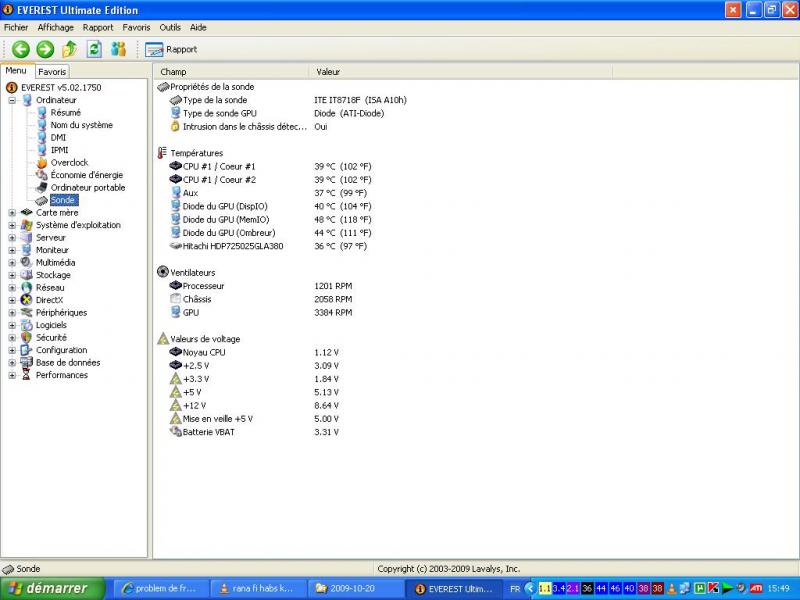Click the Refresh toolbar icon

[x=94, y=49]
